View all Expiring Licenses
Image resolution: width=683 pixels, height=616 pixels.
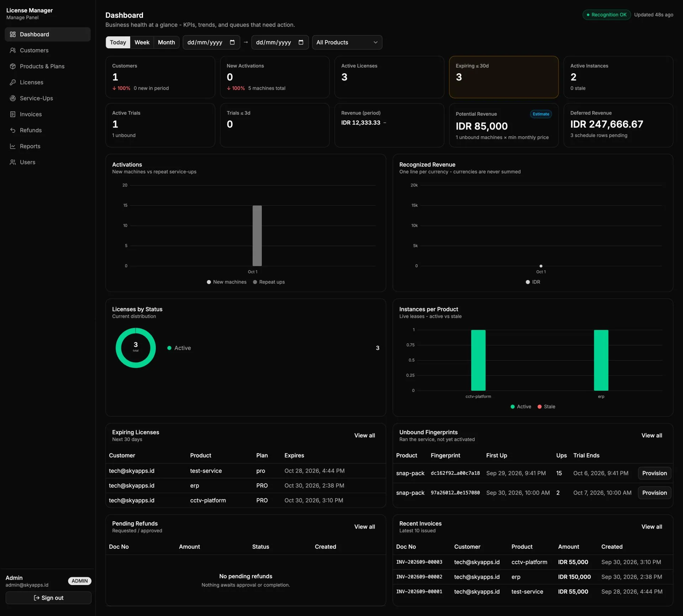(x=365, y=436)
